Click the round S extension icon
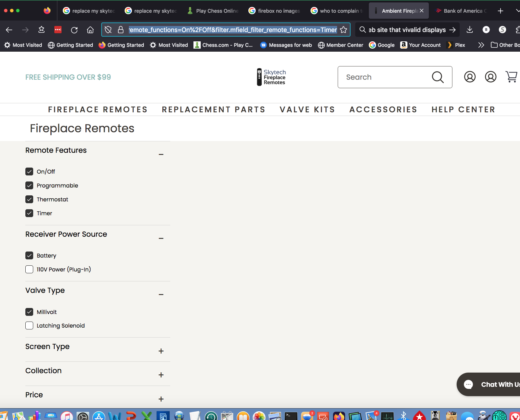 coord(502,30)
